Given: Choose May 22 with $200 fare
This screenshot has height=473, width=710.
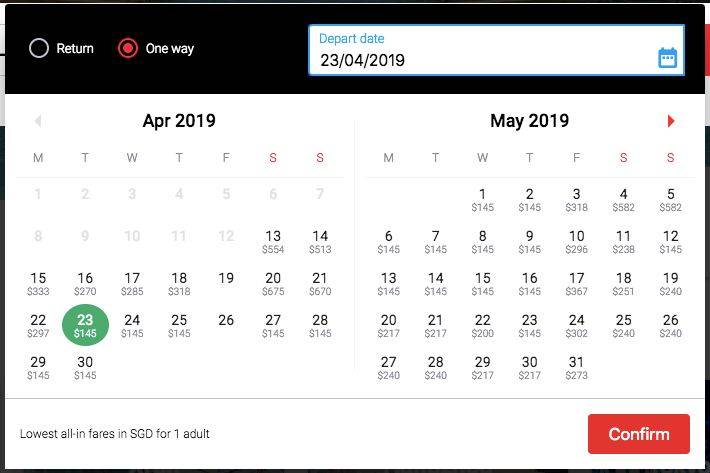Looking at the screenshot, I should pyautogui.click(x=482, y=326).
